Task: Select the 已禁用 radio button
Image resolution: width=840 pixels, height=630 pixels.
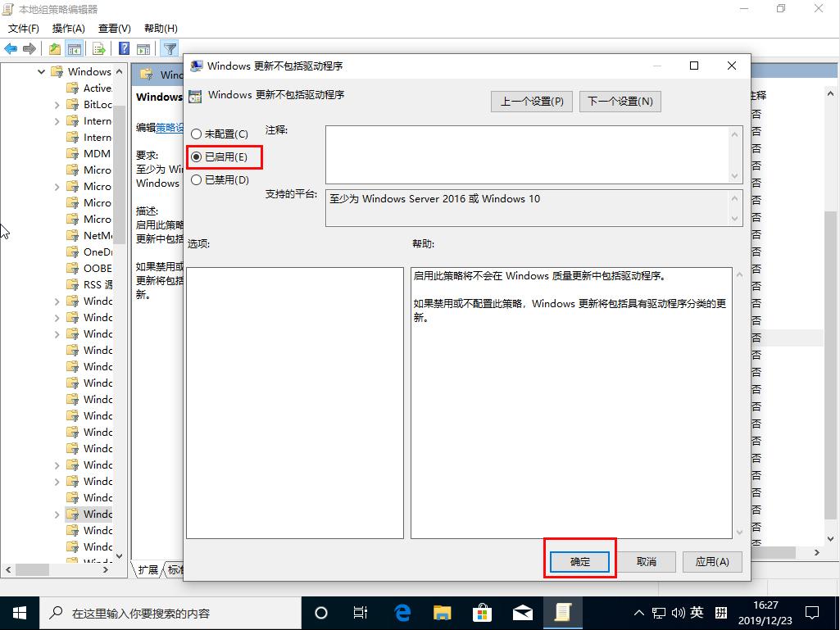Action: pos(195,179)
